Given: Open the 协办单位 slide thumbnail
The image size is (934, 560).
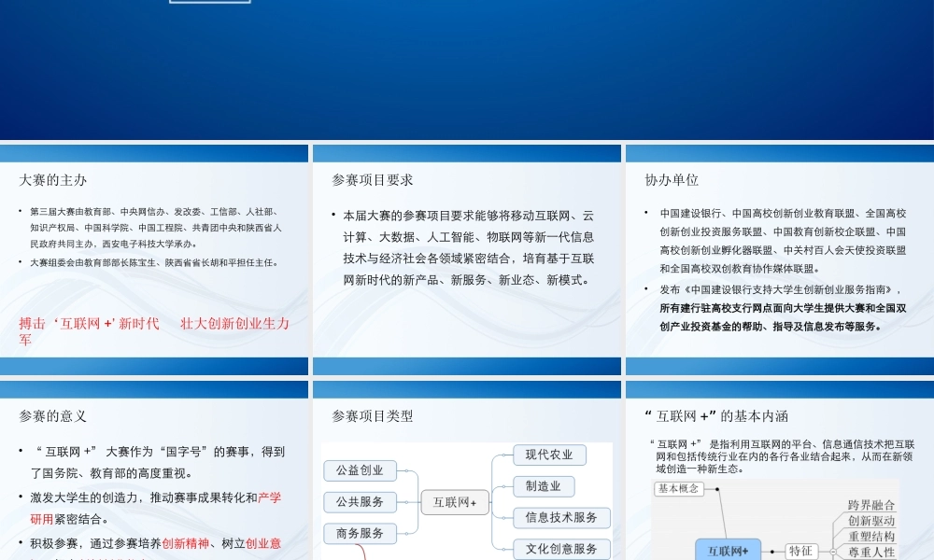Looking at the screenshot, I should (780, 259).
